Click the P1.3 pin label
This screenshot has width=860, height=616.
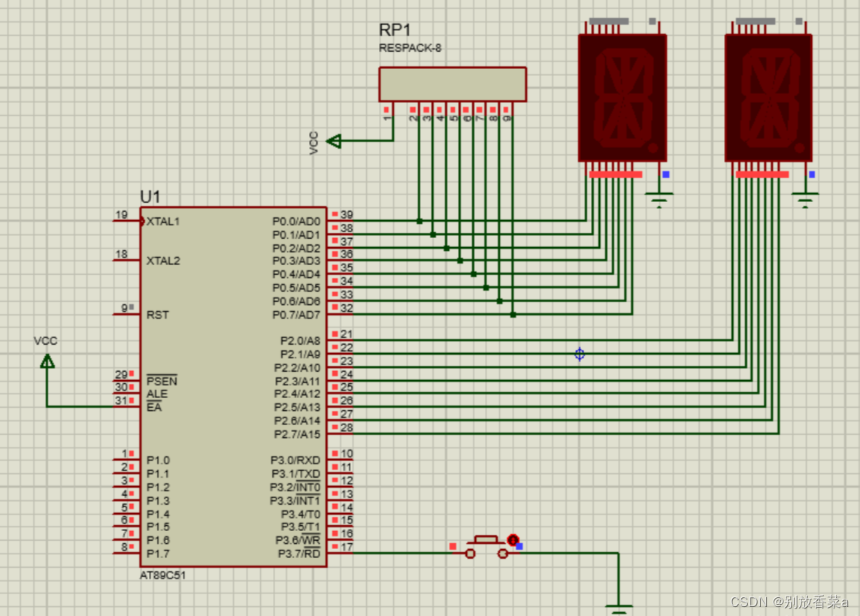tap(158, 501)
